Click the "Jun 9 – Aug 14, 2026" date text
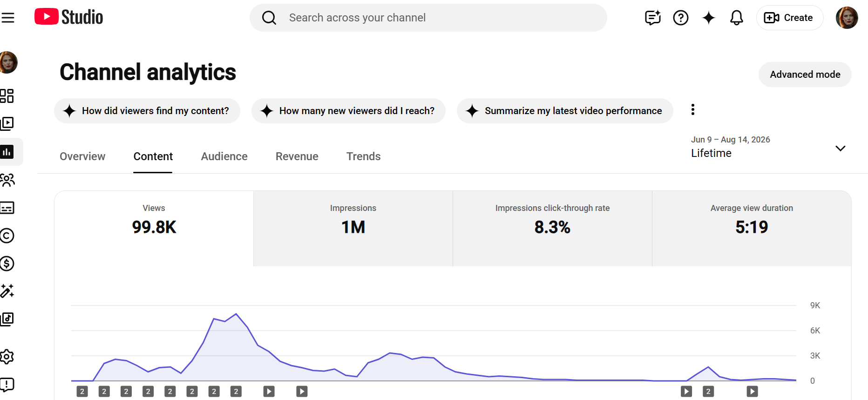The width and height of the screenshot is (868, 400). click(730, 140)
